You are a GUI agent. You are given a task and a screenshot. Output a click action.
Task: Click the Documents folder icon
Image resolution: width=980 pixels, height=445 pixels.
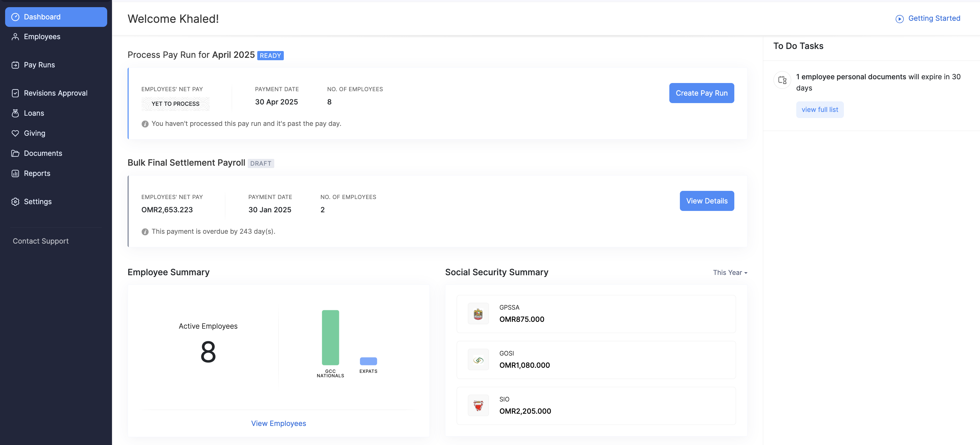15,153
